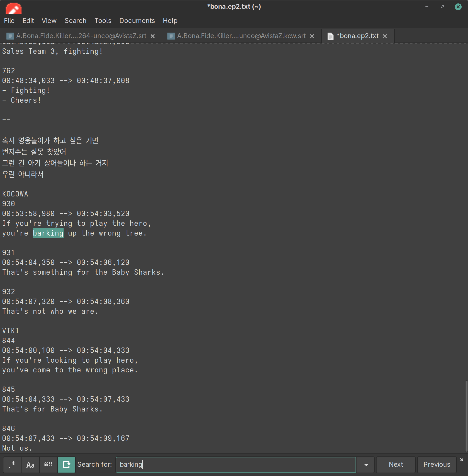This screenshot has height=476, width=468.
Task: Click the line 'Not us.'
Action: (17, 448)
